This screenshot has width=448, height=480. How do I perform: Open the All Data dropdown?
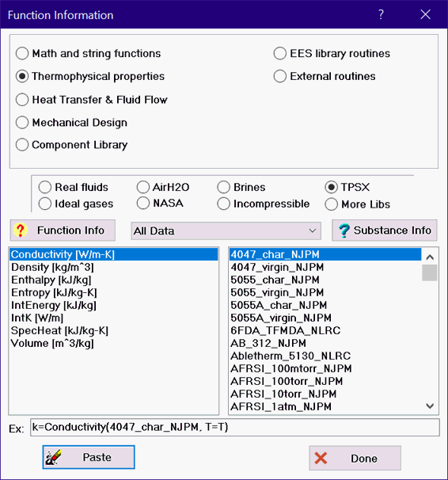[226, 230]
